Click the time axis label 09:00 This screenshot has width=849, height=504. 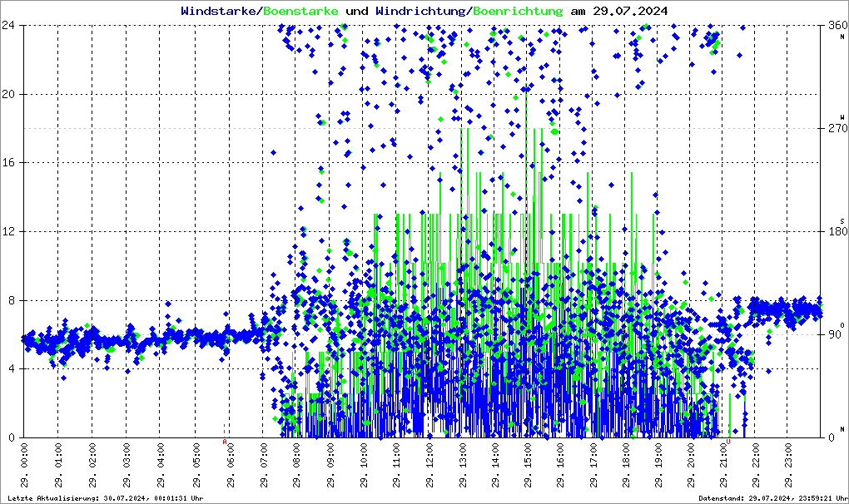(x=330, y=465)
